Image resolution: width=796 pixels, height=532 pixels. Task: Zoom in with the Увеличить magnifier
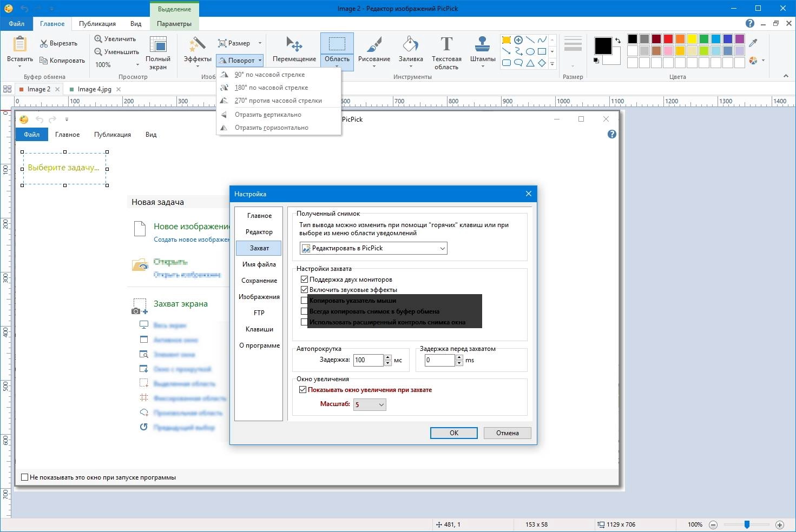click(x=98, y=39)
